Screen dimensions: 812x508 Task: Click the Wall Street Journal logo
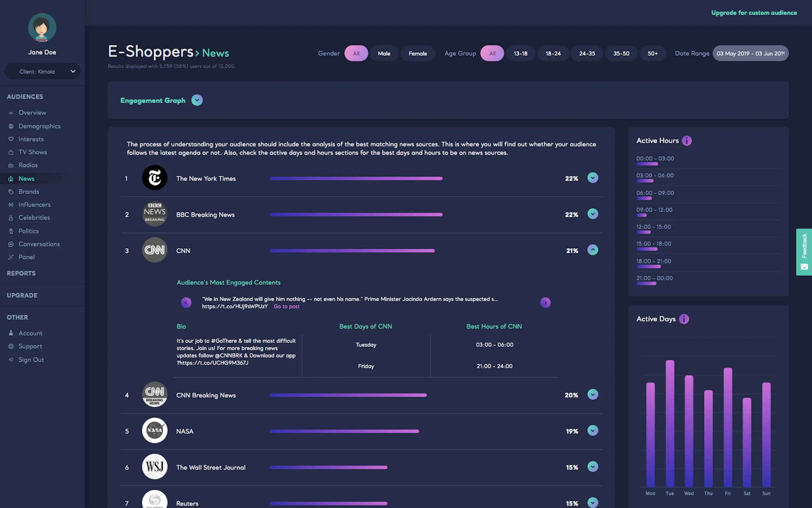click(154, 467)
